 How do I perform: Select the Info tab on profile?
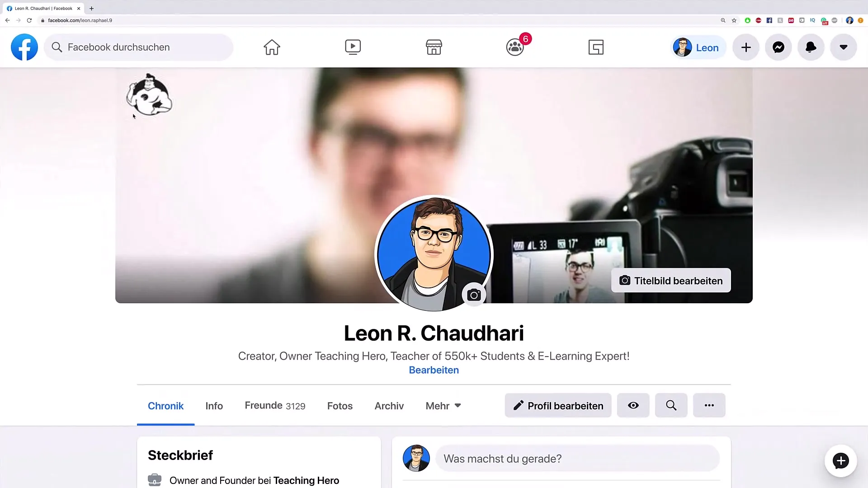click(x=214, y=406)
